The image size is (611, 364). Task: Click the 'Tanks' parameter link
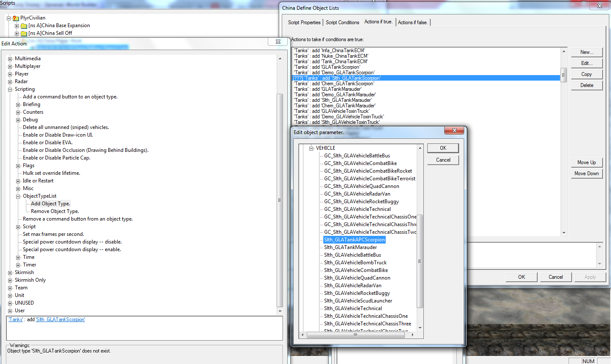tap(16, 320)
